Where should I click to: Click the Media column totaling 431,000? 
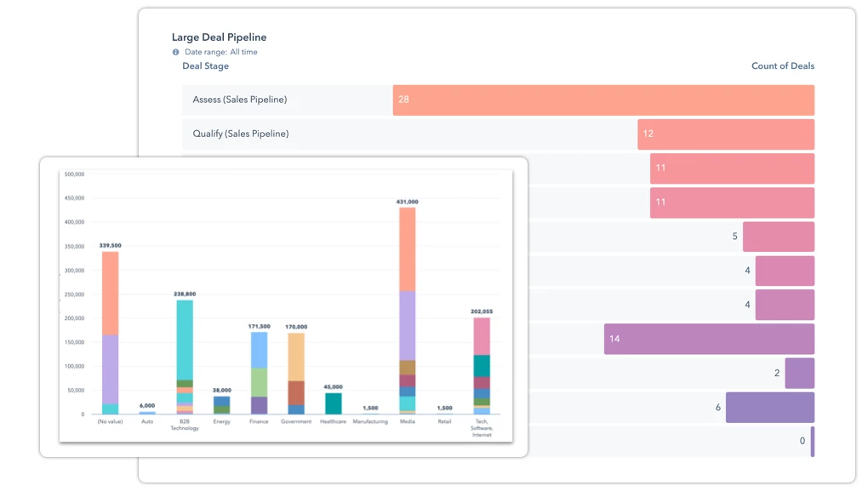[x=408, y=311]
